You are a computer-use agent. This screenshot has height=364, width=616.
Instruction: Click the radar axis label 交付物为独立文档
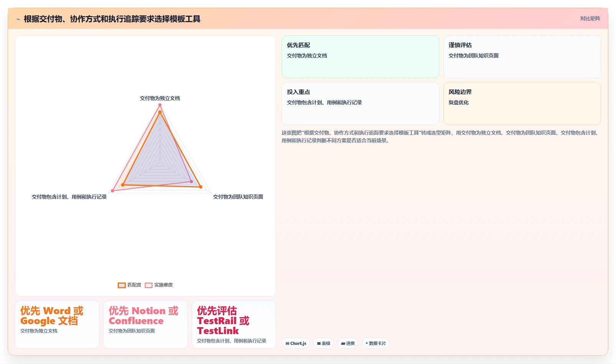tap(160, 98)
